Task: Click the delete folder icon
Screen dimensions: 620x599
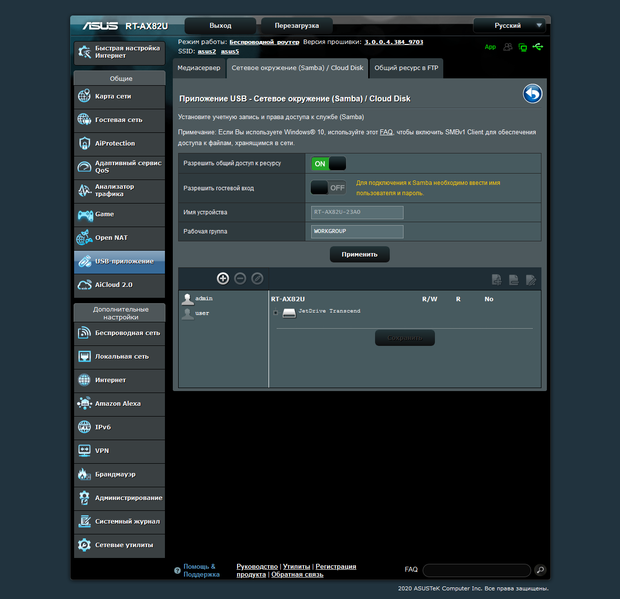Action: pos(514,280)
